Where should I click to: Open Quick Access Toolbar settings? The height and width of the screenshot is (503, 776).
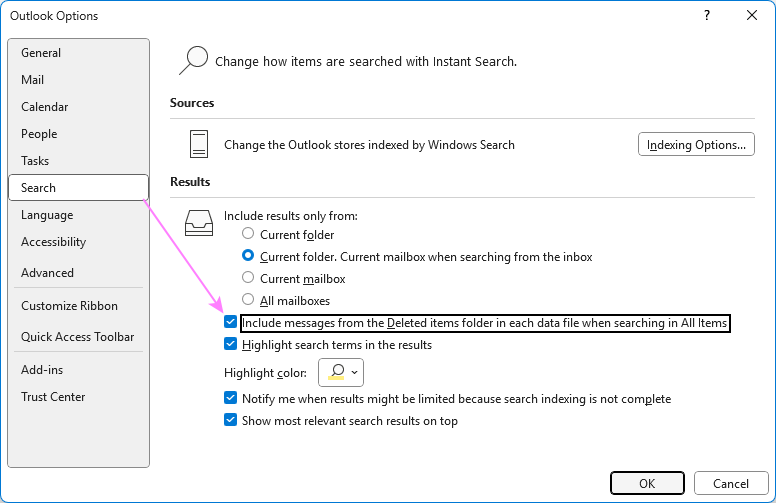point(78,337)
